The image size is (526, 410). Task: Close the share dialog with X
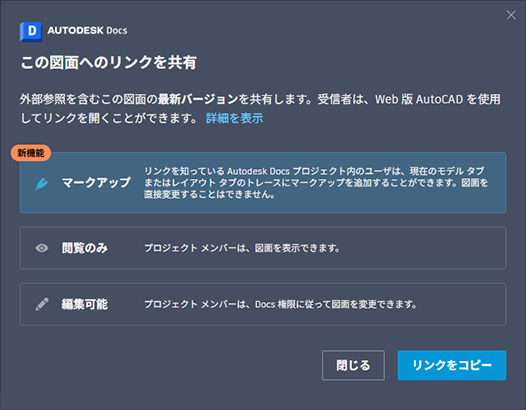pos(511,15)
